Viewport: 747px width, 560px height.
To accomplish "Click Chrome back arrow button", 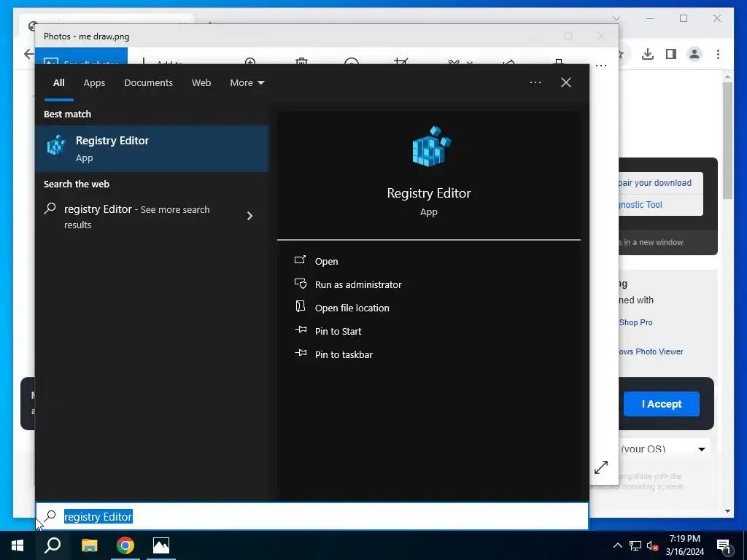I will click(28, 54).
